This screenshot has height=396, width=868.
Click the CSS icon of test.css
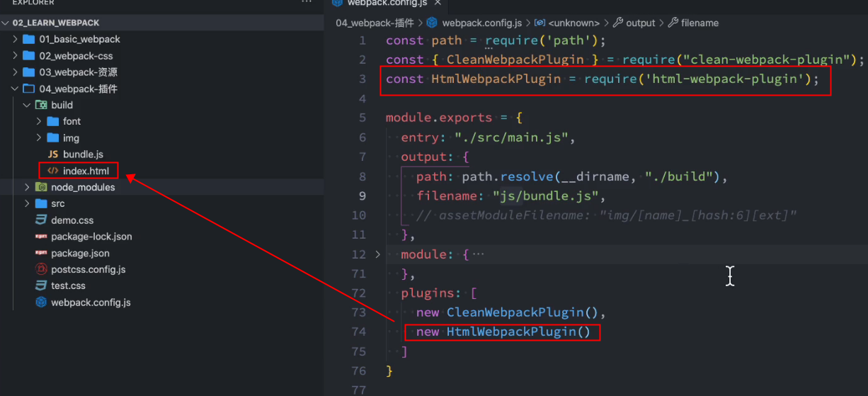tap(40, 285)
